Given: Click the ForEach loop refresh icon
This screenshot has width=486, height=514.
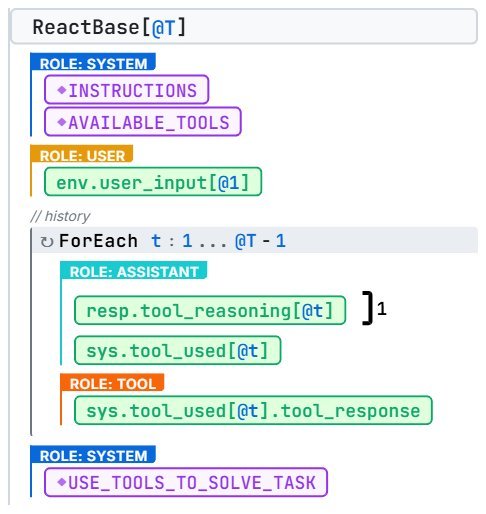Looking at the screenshot, I should point(47,242).
